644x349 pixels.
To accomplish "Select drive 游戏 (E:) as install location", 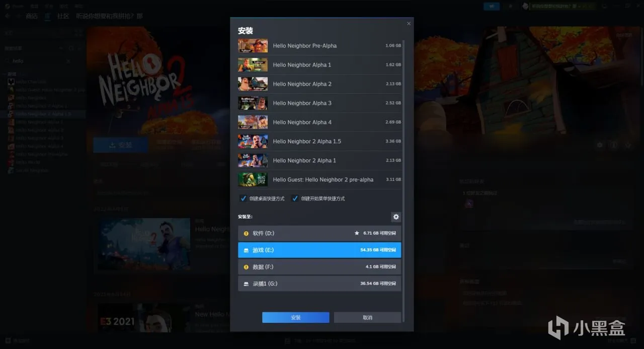I will pyautogui.click(x=319, y=250).
